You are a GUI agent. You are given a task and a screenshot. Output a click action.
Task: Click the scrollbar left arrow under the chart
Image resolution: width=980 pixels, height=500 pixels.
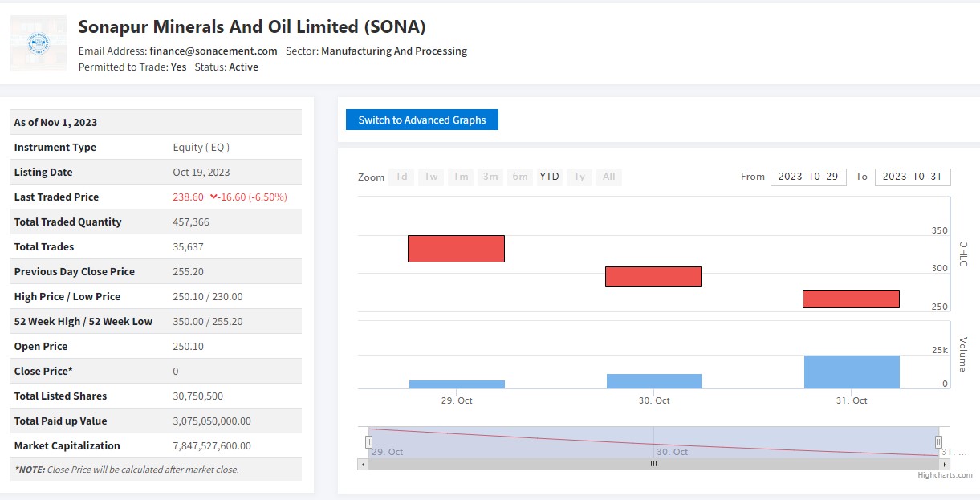point(363,464)
